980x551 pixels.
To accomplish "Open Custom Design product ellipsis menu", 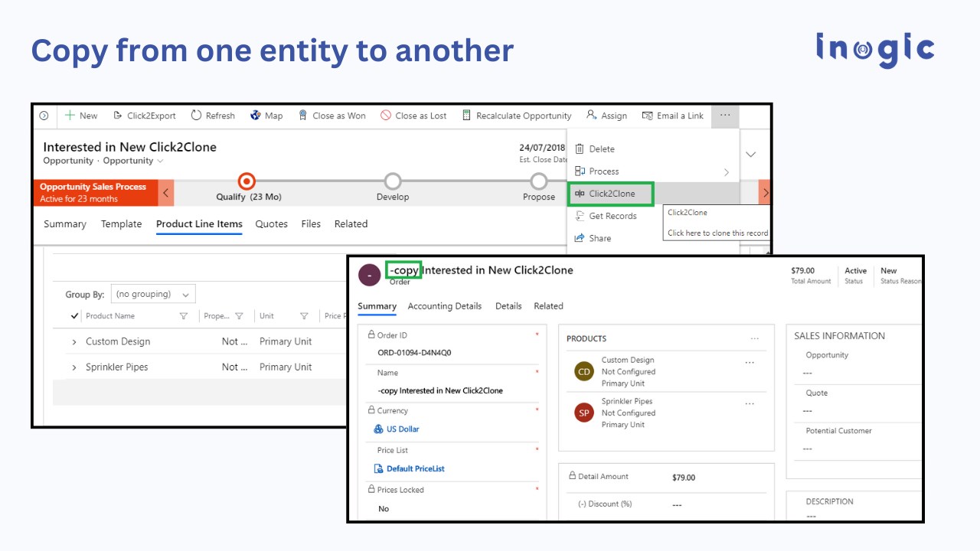I will (x=750, y=363).
